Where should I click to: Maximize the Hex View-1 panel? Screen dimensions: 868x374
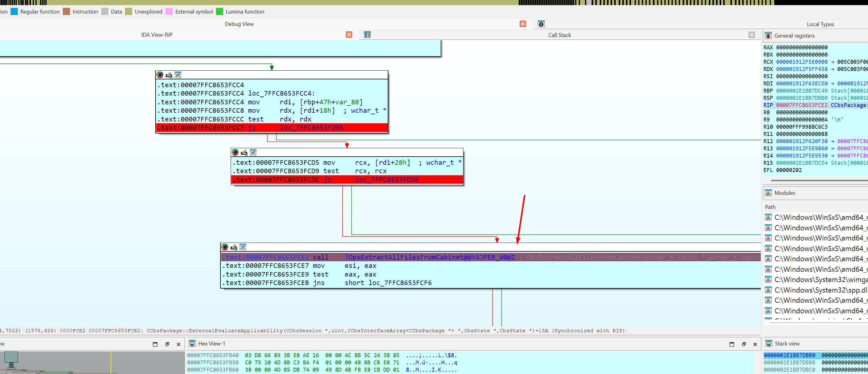732,344
